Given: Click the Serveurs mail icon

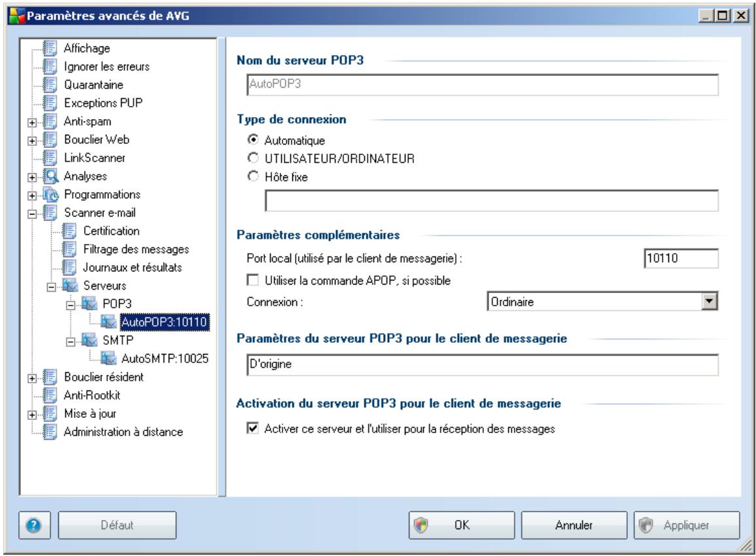Looking at the screenshot, I should click(71, 286).
